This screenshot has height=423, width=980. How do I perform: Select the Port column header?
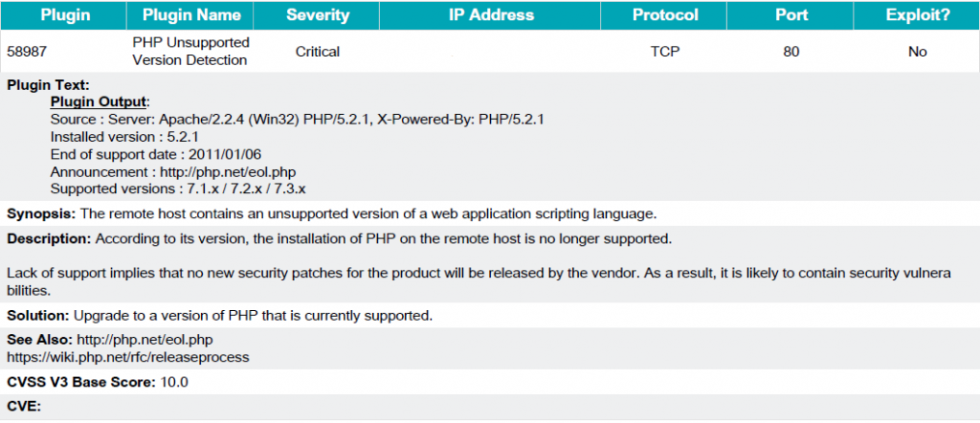791,15
